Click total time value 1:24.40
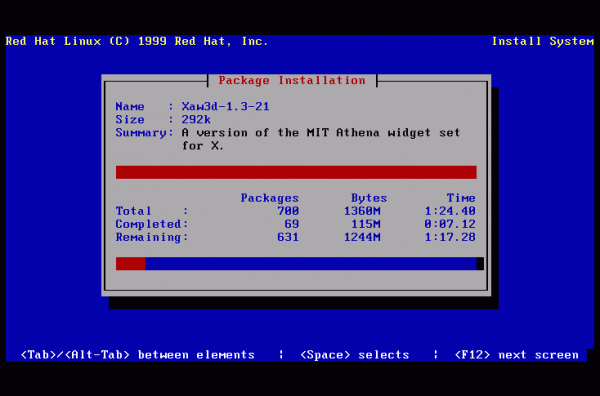600x396 pixels. pos(450,211)
